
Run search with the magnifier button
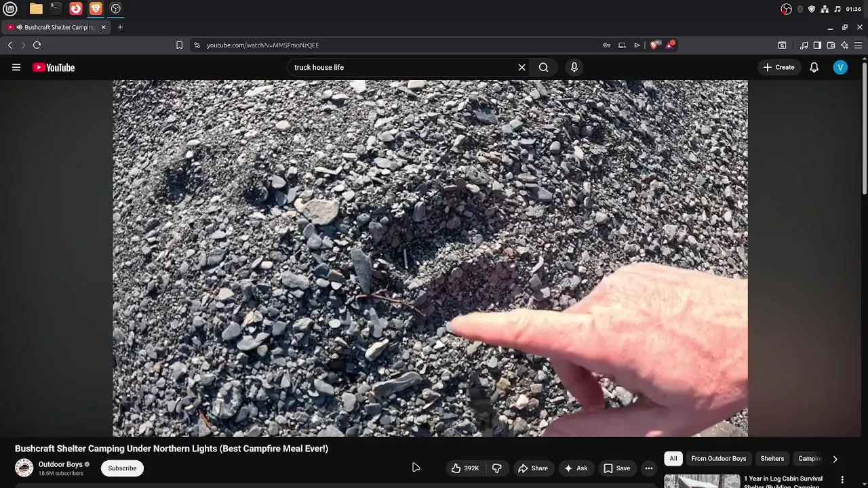pos(543,67)
